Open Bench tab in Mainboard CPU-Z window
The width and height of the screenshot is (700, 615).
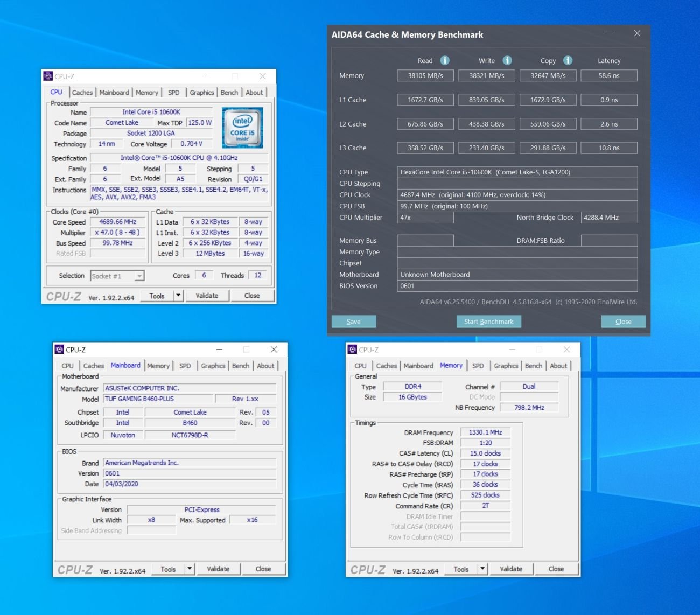pyautogui.click(x=241, y=366)
